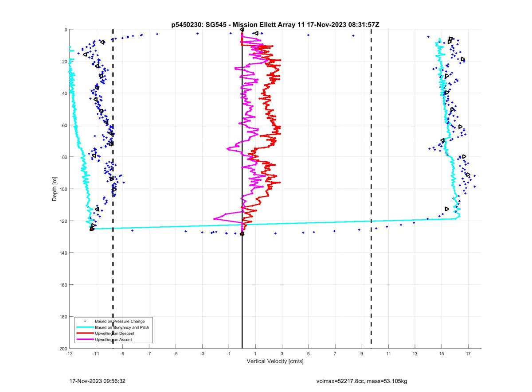This screenshot has width=532, height=392.
Task: Click the 'Vertical Velocity [cm/s]' axis label
Action: [275, 361]
